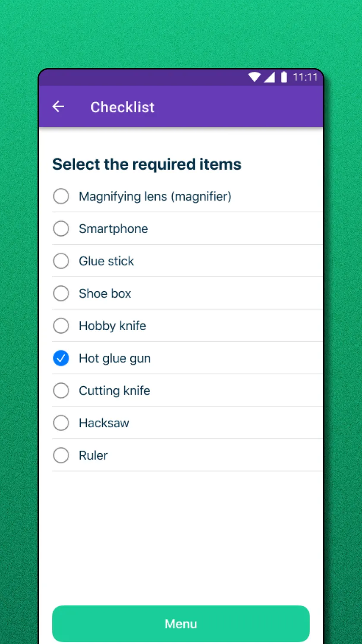Mark the Shoe box circle
The width and height of the screenshot is (362, 644).
(x=61, y=294)
